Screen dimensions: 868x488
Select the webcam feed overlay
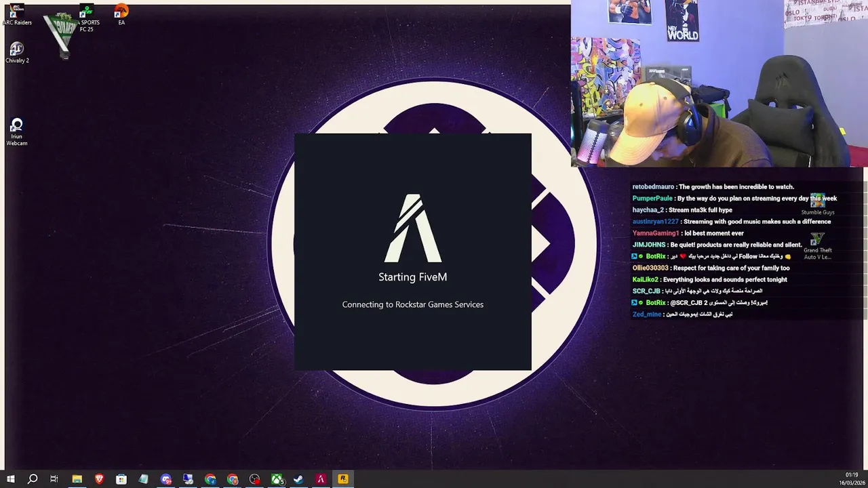click(719, 83)
